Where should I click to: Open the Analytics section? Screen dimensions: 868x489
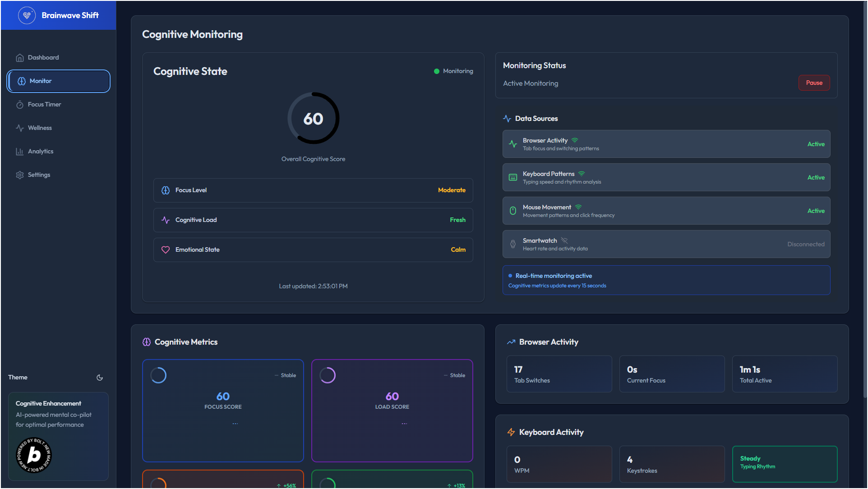click(41, 152)
